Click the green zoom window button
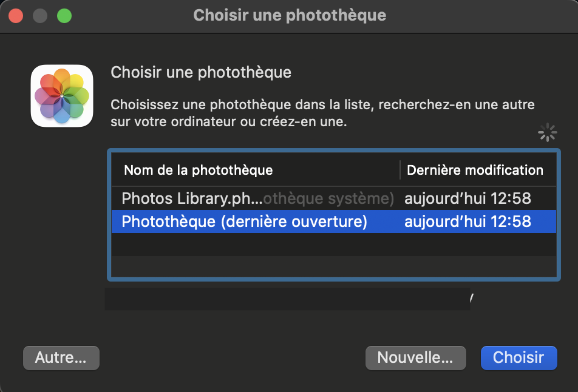This screenshot has width=578, height=392. pyautogui.click(x=64, y=15)
